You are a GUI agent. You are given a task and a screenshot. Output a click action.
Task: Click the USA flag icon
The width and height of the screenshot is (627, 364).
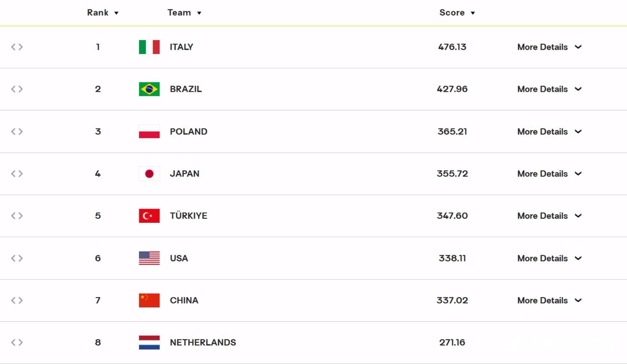[x=149, y=258]
